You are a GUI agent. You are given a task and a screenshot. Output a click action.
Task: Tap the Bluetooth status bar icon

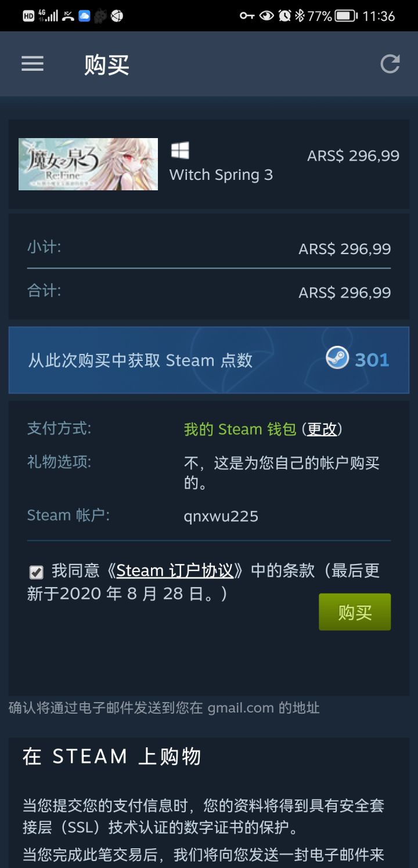click(x=300, y=16)
